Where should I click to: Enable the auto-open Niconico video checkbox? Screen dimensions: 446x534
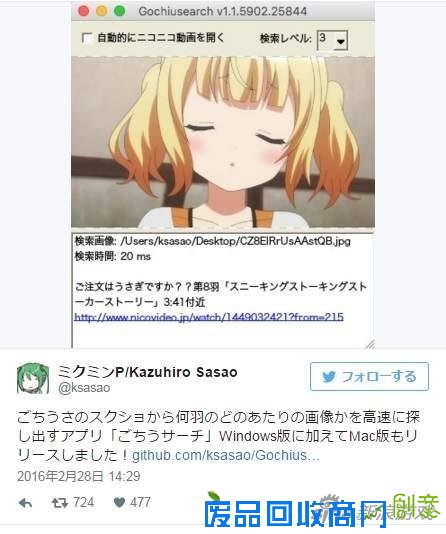pos(87,38)
